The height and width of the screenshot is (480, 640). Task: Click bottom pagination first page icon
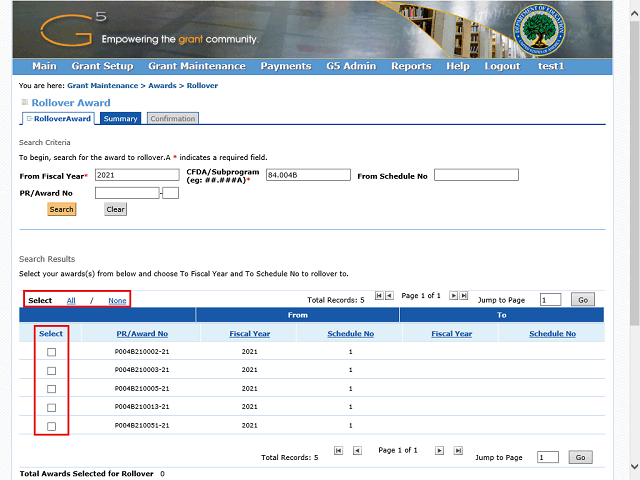pyautogui.click(x=339, y=451)
